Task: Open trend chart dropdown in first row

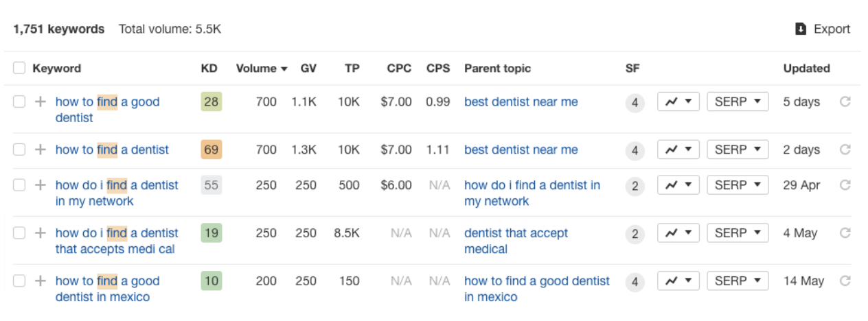Action: pos(678,102)
